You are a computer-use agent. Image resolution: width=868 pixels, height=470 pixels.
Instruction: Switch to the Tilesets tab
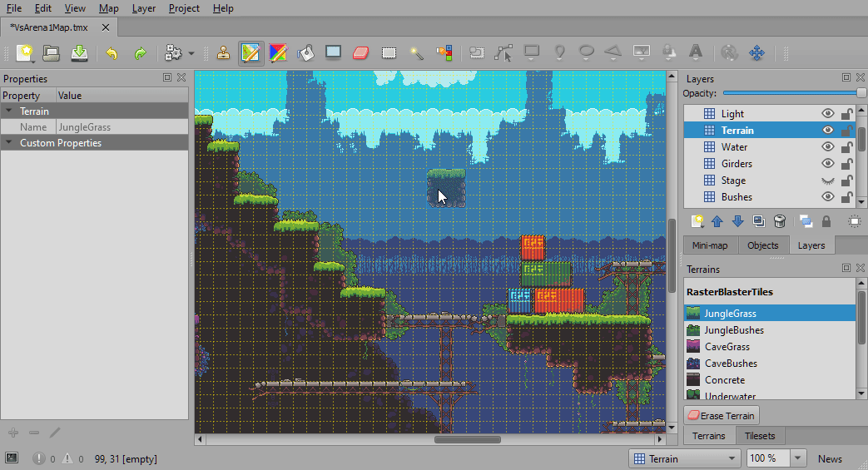759,436
